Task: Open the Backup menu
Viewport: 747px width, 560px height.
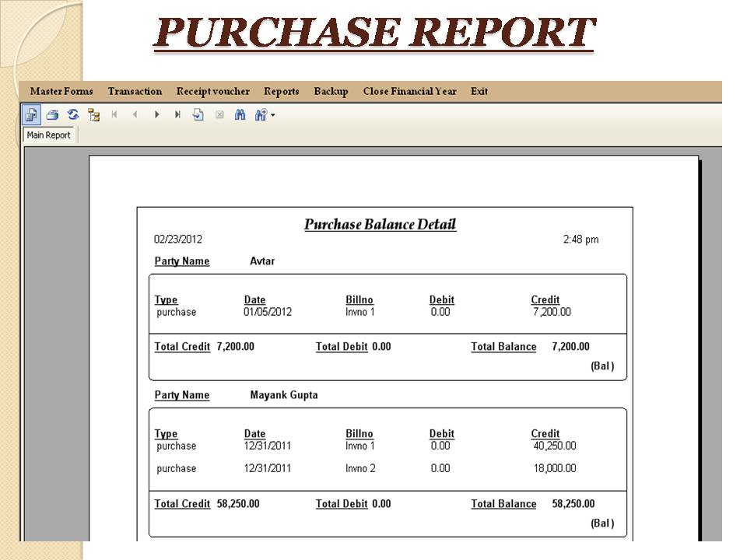Action: (331, 92)
